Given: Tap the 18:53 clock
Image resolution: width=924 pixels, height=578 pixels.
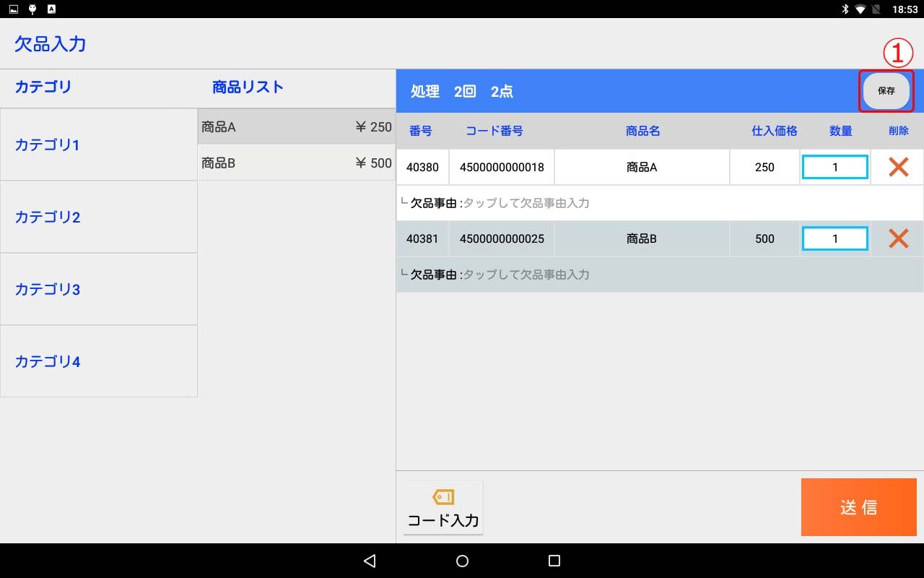Looking at the screenshot, I should point(905,9).
